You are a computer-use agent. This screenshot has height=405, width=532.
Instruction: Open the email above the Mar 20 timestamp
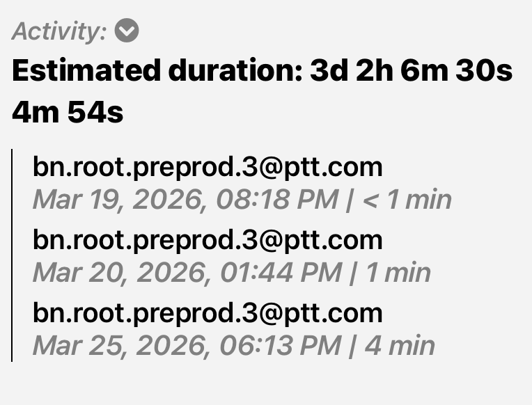tap(208, 239)
